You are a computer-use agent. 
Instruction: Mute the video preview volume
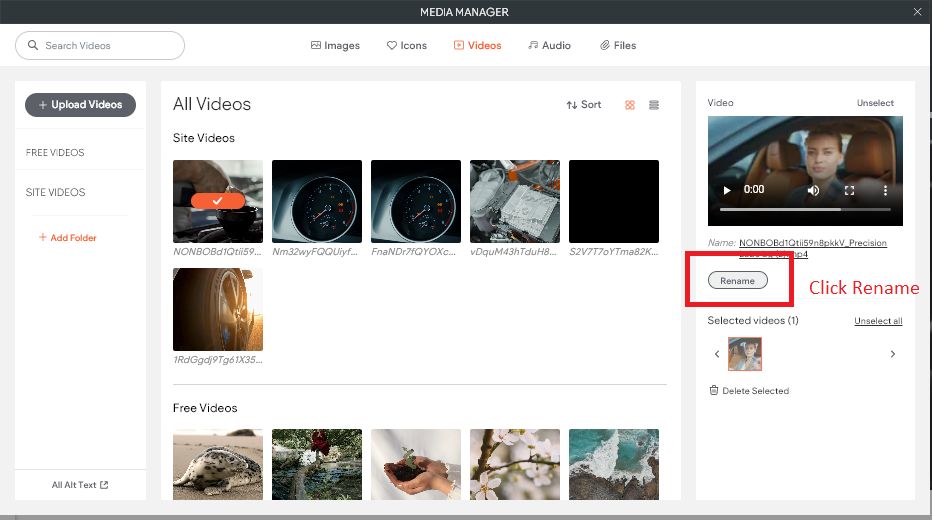(814, 190)
